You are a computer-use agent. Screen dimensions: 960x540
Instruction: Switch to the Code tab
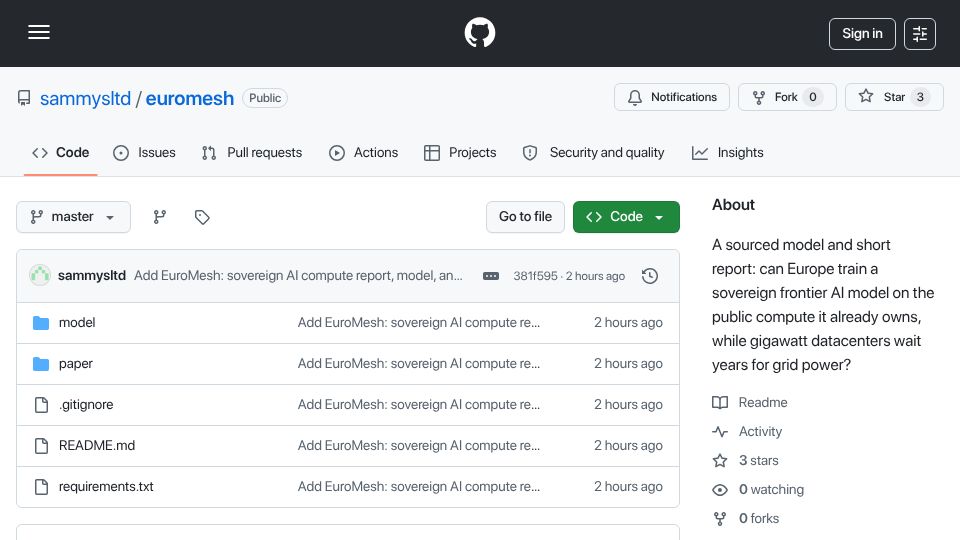coord(61,152)
